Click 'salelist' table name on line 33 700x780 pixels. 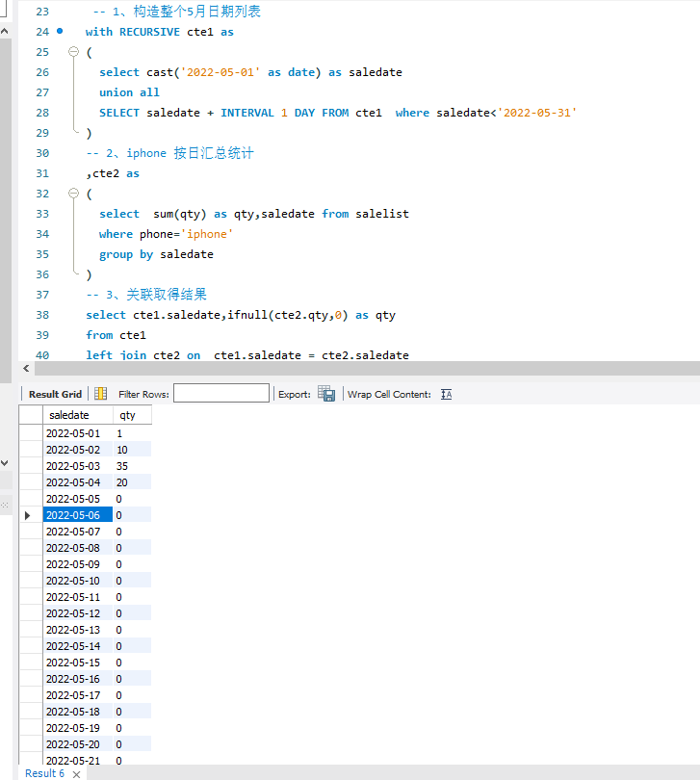[382, 214]
